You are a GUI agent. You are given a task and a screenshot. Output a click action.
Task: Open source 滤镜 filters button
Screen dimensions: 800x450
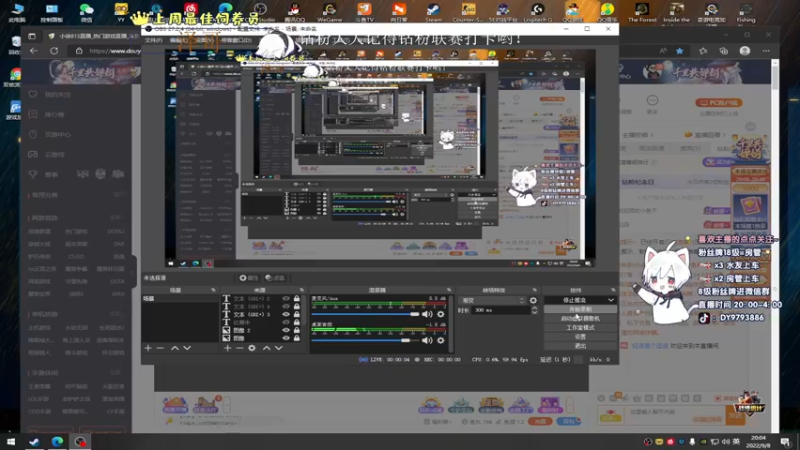tap(275, 278)
